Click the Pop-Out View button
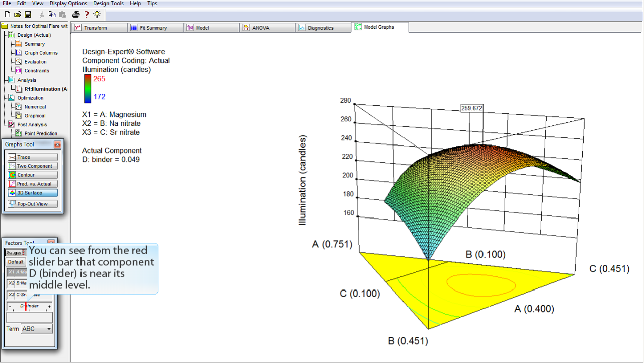The height and width of the screenshot is (363, 644). pyautogui.click(x=33, y=204)
